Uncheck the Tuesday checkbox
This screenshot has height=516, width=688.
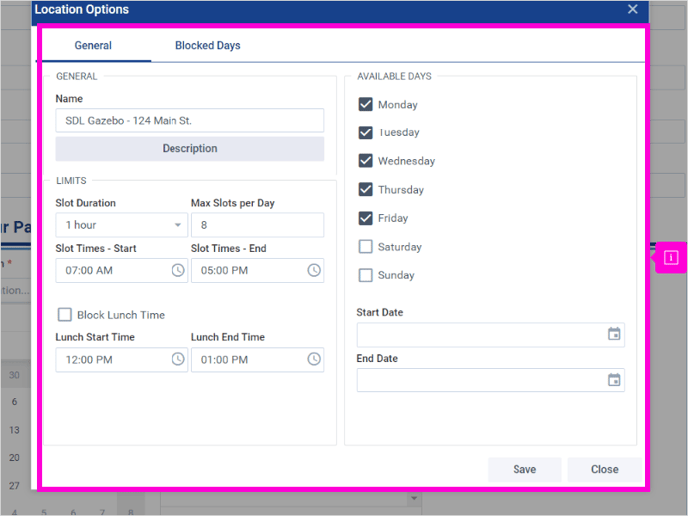(366, 133)
